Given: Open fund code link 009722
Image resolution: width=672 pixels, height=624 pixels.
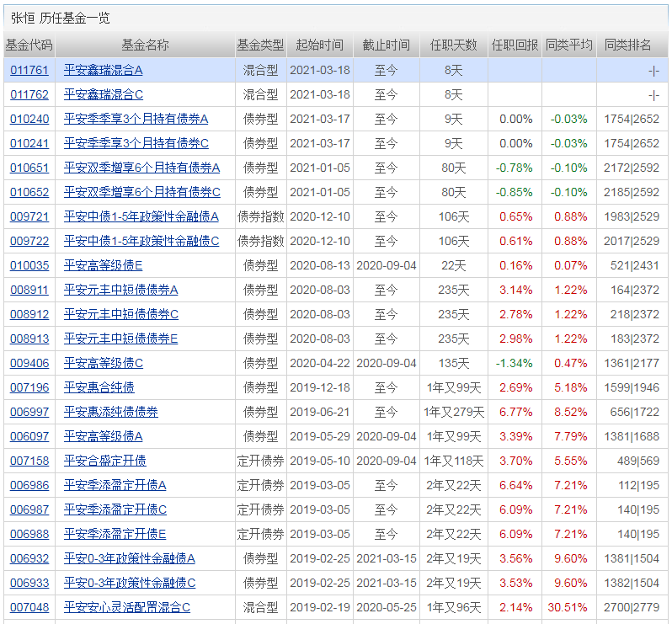Looking at the screenshot, I should [x=29, y=242].
